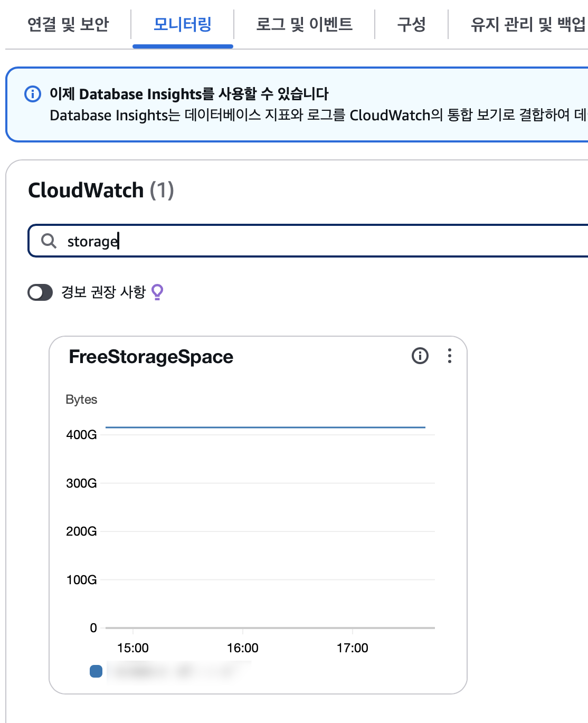
Task: Focus the search field containing "storage"
Action: (x=317, y=241)
